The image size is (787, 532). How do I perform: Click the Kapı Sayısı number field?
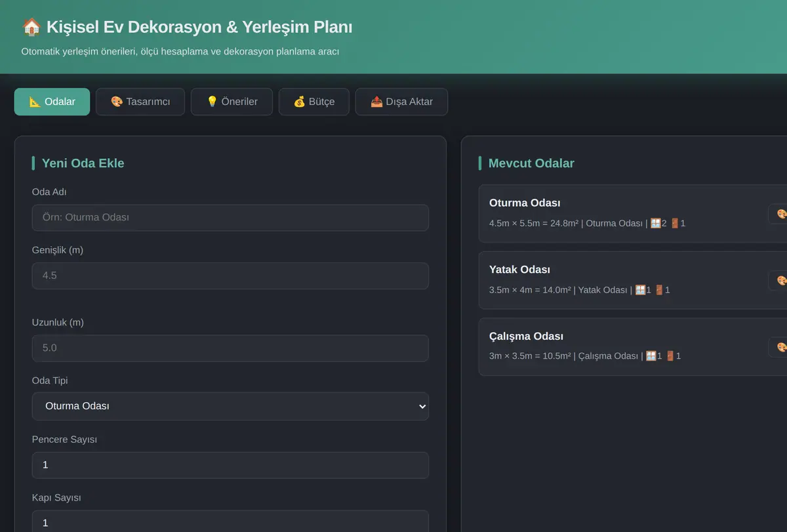tap(230, 522)
